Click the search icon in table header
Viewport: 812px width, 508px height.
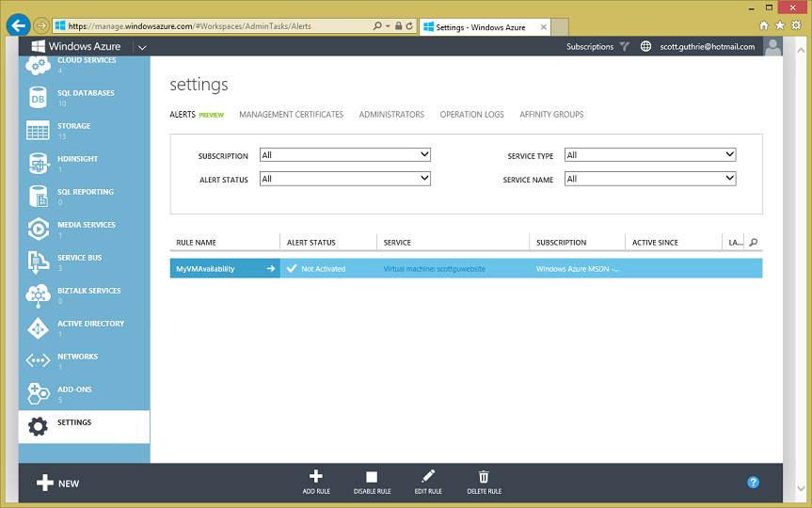coord(754,242)
